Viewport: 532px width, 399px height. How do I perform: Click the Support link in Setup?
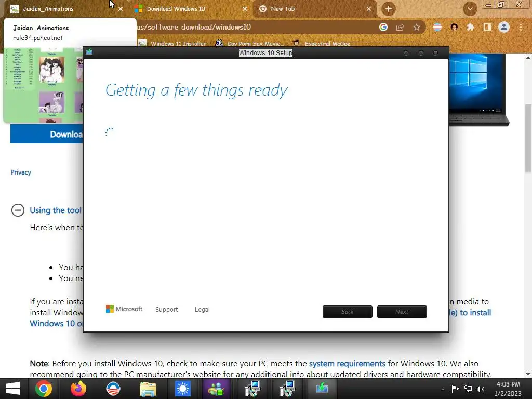167,310
